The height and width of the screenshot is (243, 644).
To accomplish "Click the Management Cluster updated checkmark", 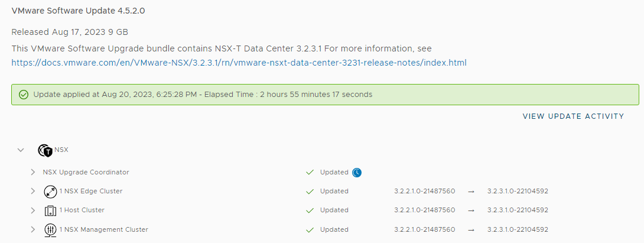I will tap(310, 229).
